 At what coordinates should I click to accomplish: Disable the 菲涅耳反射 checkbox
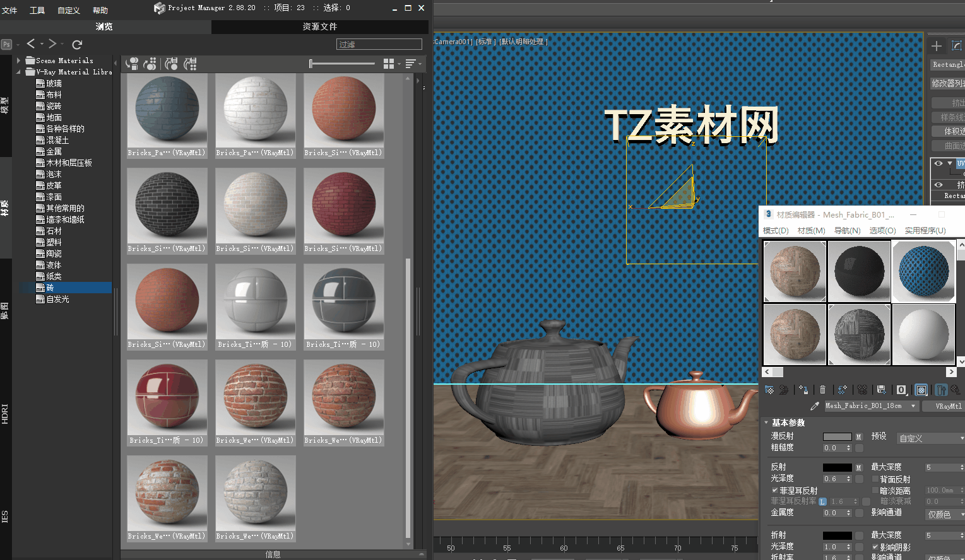[775, 490]
